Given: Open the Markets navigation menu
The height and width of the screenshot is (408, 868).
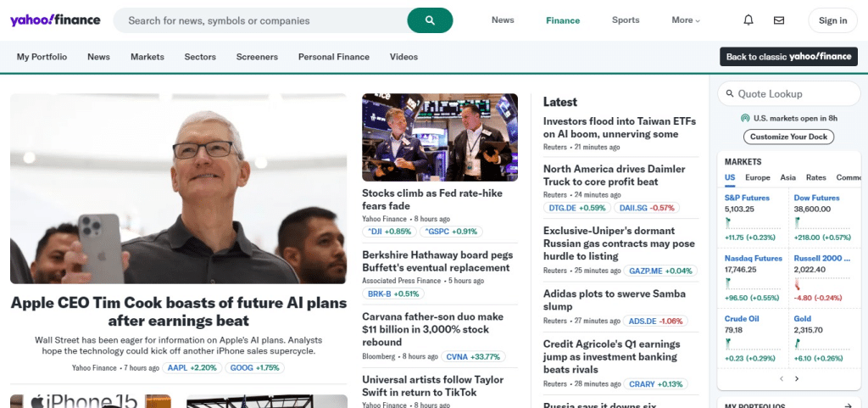Looking at the screenshot, I should 147,57.
